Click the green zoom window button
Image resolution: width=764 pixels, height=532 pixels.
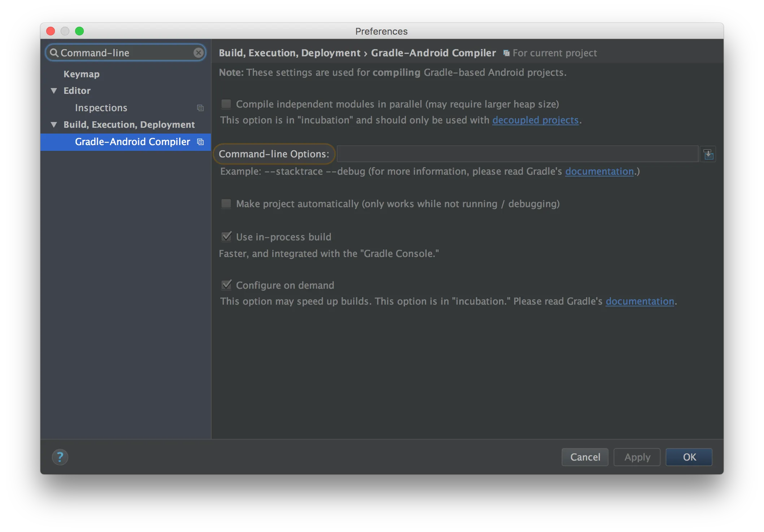point(79,31)
